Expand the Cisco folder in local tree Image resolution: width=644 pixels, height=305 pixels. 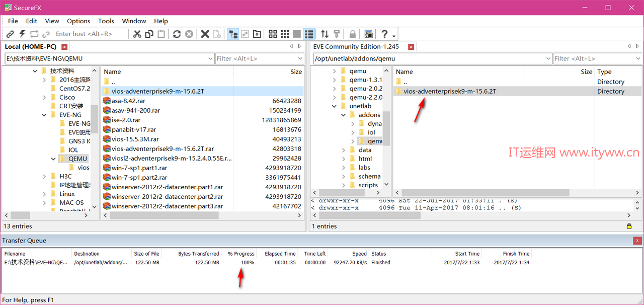pyautogui.click(x=44, y=97)
